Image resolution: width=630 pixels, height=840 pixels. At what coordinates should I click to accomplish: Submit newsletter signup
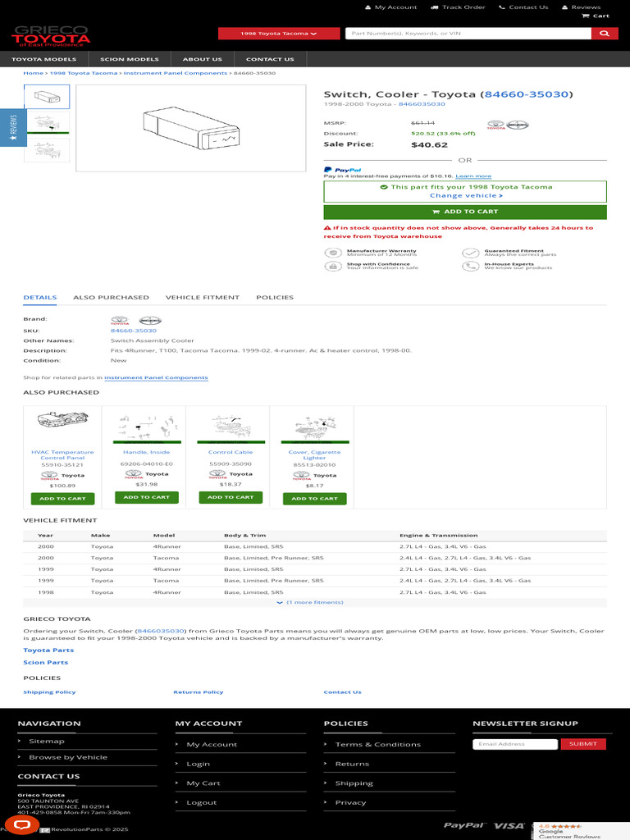(x=583, y=744)
